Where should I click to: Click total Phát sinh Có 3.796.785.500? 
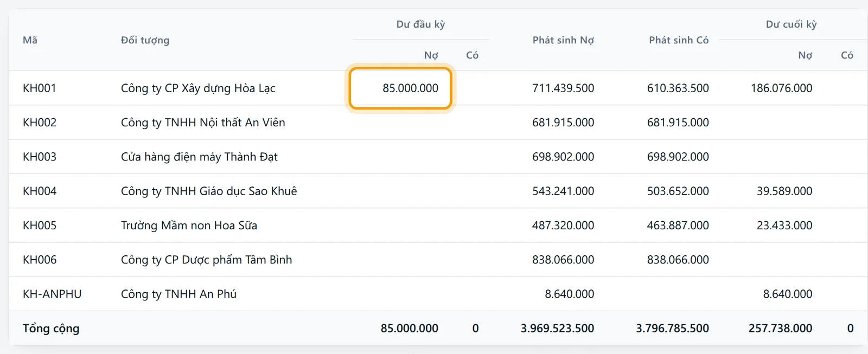672,328
